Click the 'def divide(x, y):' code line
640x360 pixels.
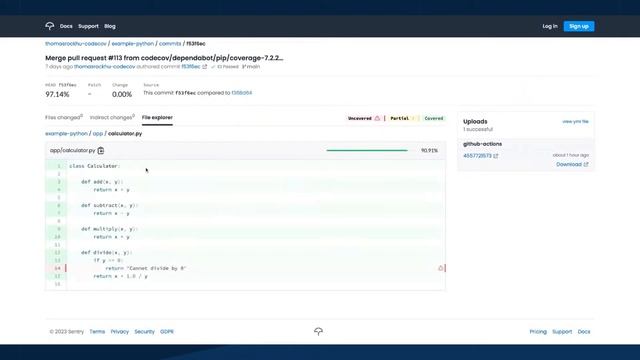click(x=106, y=253)
